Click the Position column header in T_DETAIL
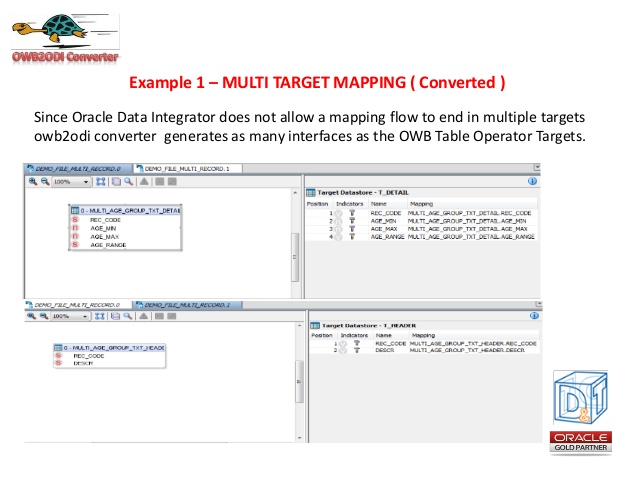The image size is (638, 479). [x=317, y=203]
